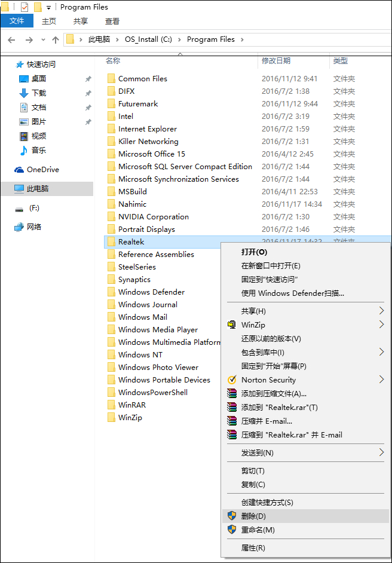Viewport: 392px width, 563px height.
Task: Switch to the 共享 ribbon tab
Action: [81, 21]
